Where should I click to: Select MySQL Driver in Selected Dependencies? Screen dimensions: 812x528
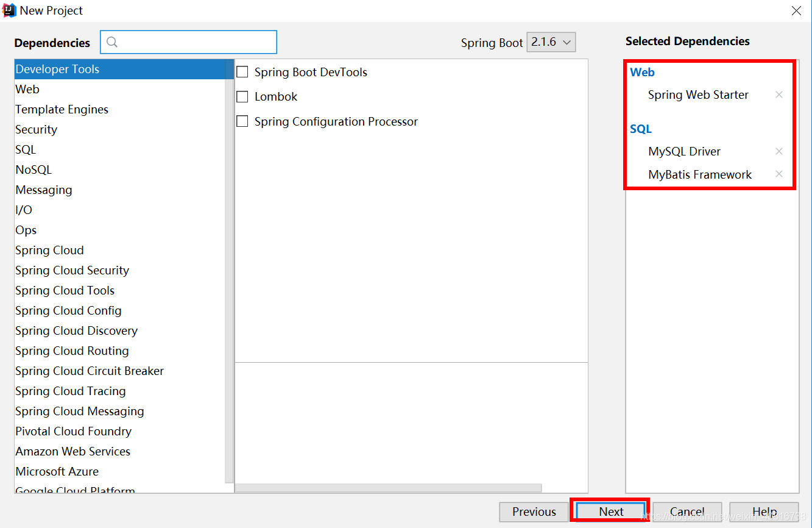(684, 151)
